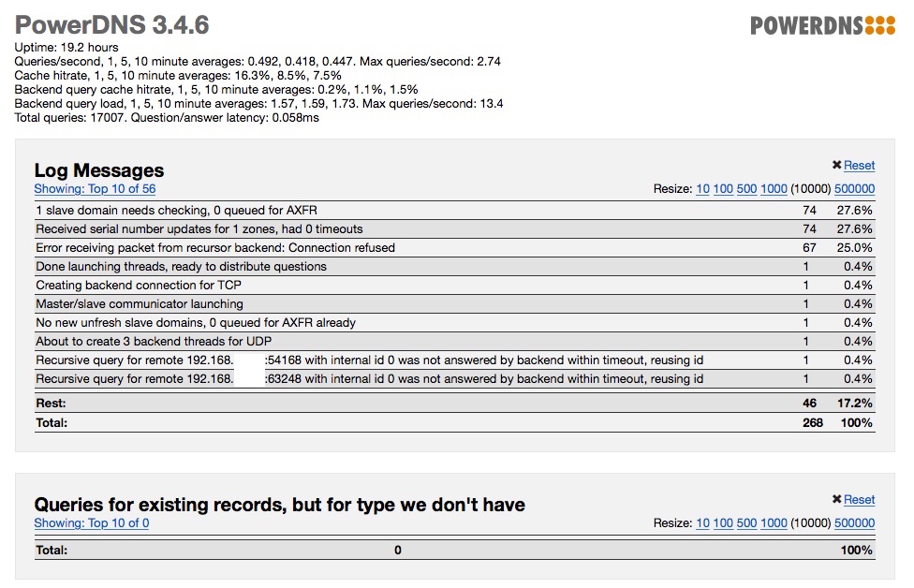This screenshot has width=914, height=588.
Task: Choose the 1000 resize option for Log Messages
Action: (x=774, y=189)
